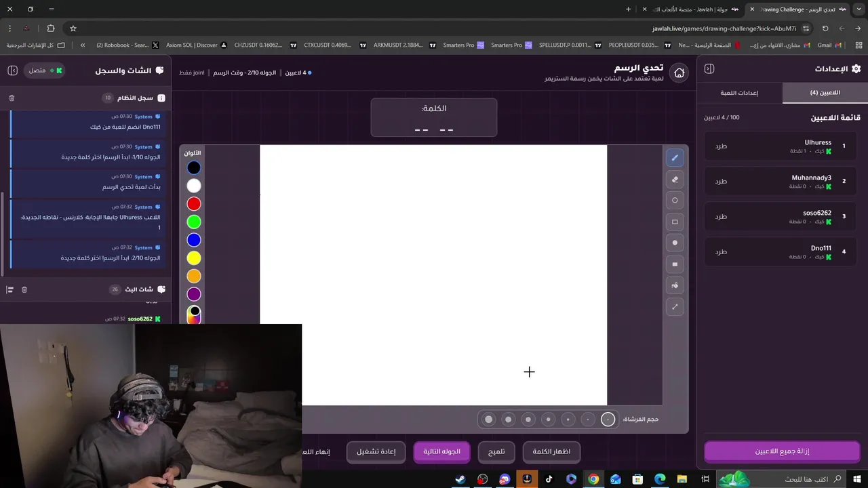
Task: Open the Chrome three-dot menu
Action: click(9, 28)
